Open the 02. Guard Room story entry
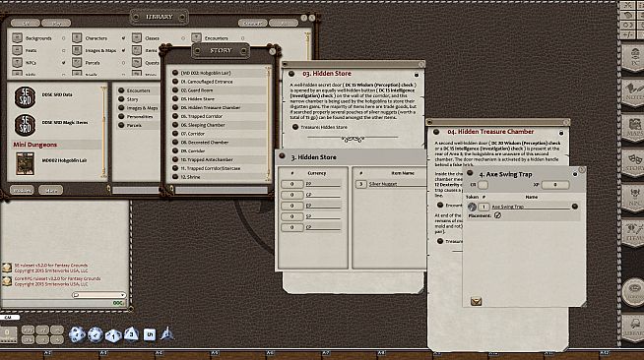 pyautogui.click(x=197, y=90)
